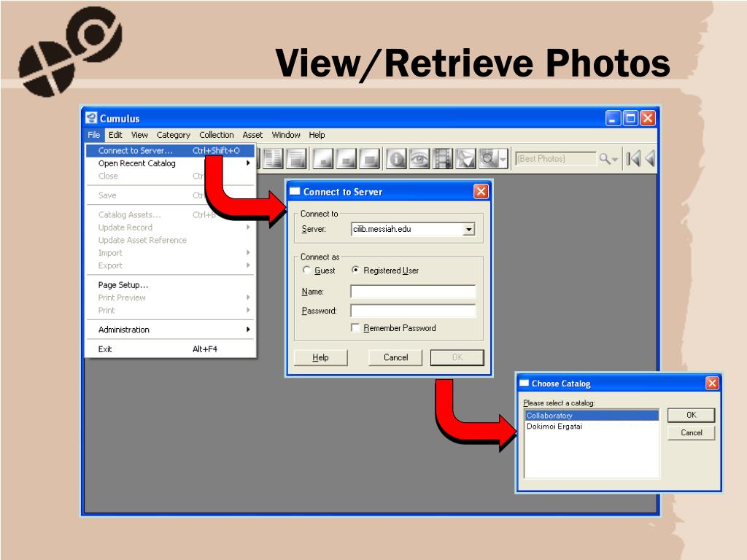Close the Choose Catalog dialog
The width and height of the screenshot is (747, 560).
712,384
